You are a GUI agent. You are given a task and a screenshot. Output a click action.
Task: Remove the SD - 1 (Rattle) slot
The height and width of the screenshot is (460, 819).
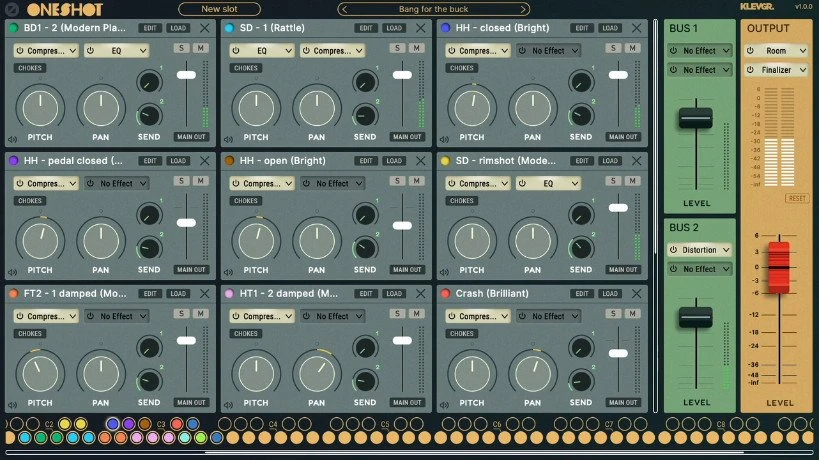pos(420,28)
